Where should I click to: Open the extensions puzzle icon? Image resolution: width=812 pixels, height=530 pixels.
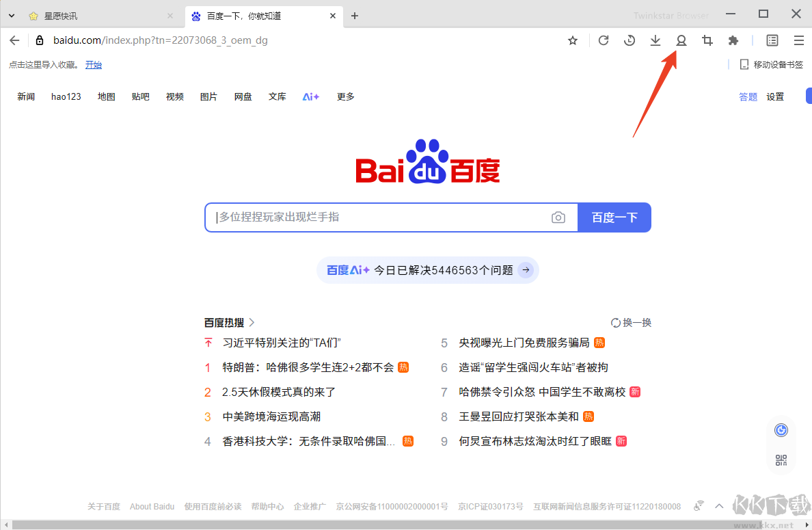point(733,40)
